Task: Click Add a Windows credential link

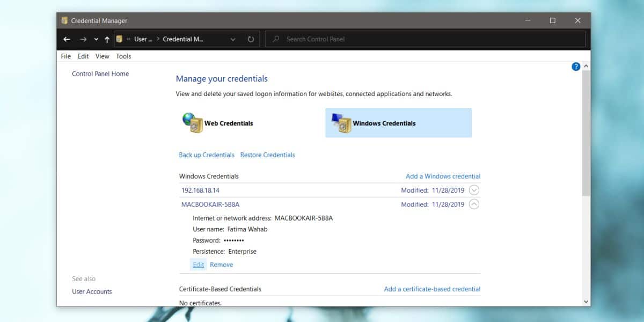Action: coord(443,176)
